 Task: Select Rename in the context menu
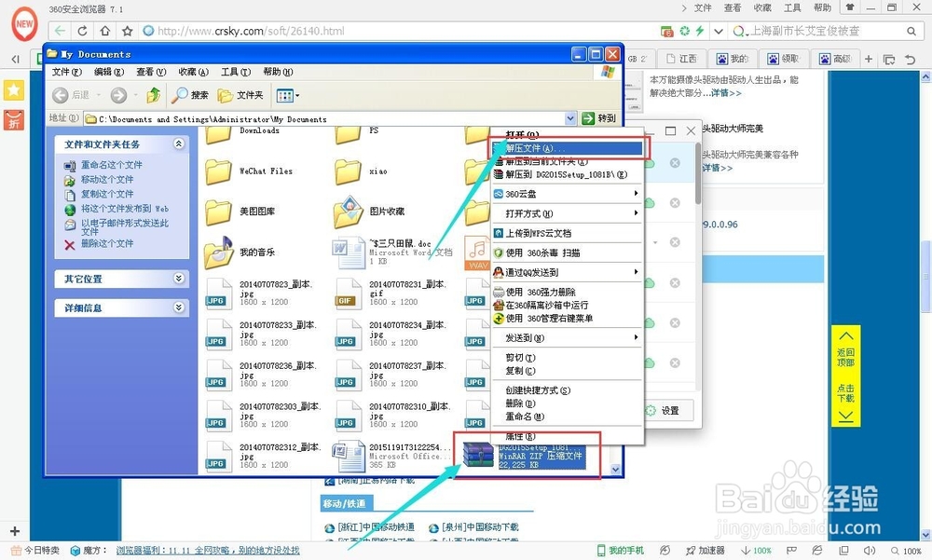(x=569, y=417)
